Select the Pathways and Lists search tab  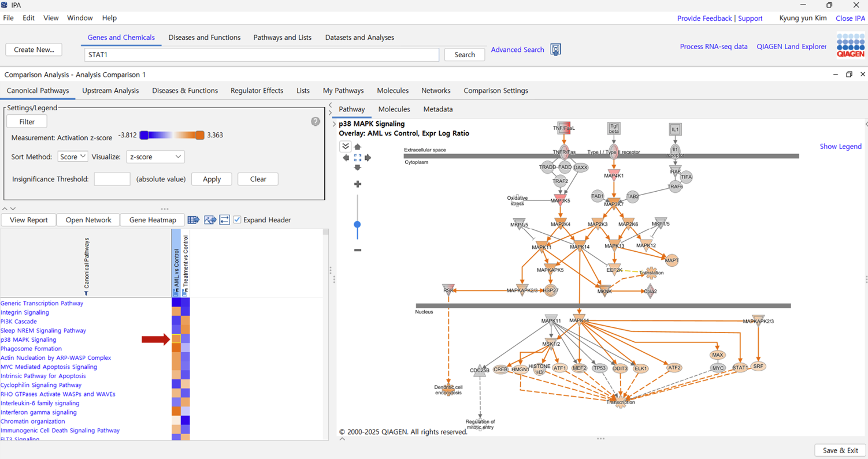(282, 38)
